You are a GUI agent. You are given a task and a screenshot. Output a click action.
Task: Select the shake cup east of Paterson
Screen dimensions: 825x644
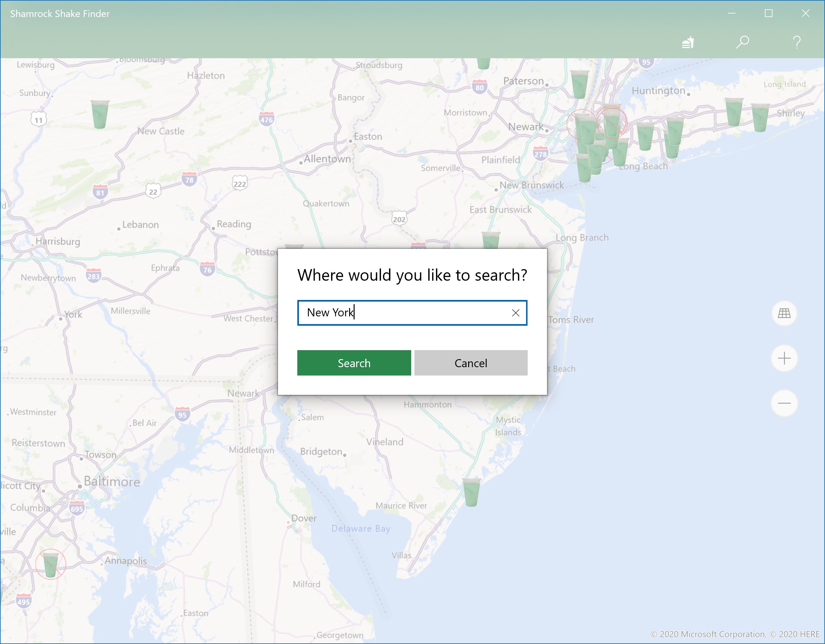tap(579, 84)
